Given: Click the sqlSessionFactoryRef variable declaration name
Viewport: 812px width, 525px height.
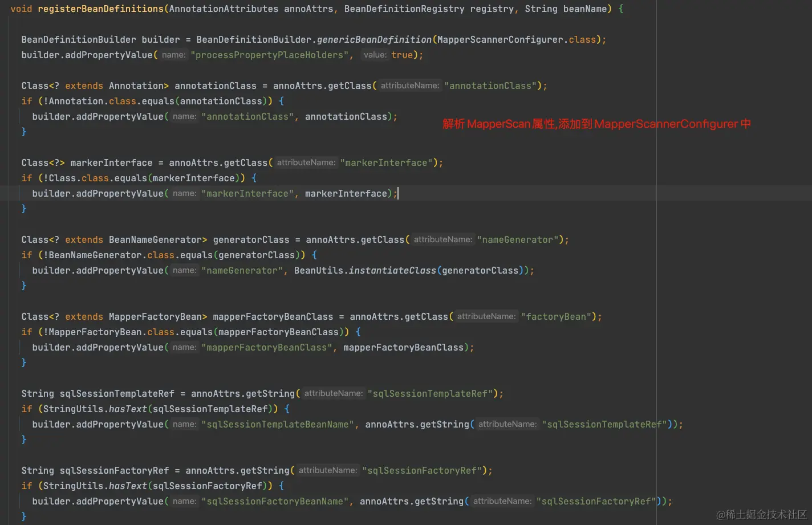Looking at the screenshot, I should click(x=114, y=470).
